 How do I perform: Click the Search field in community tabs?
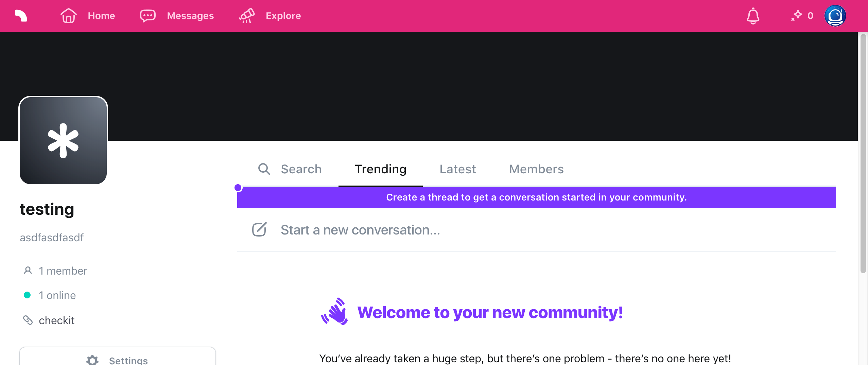point(290,169)
